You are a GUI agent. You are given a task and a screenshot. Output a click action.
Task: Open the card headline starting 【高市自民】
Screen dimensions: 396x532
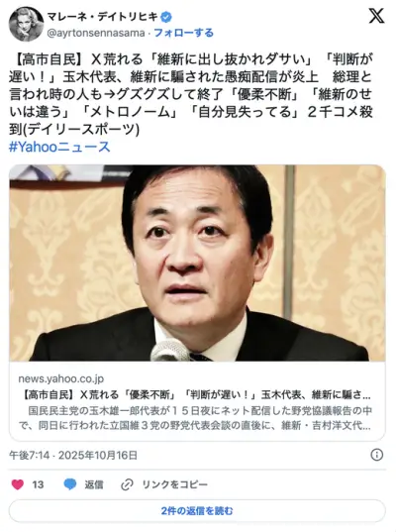(196, 395)
